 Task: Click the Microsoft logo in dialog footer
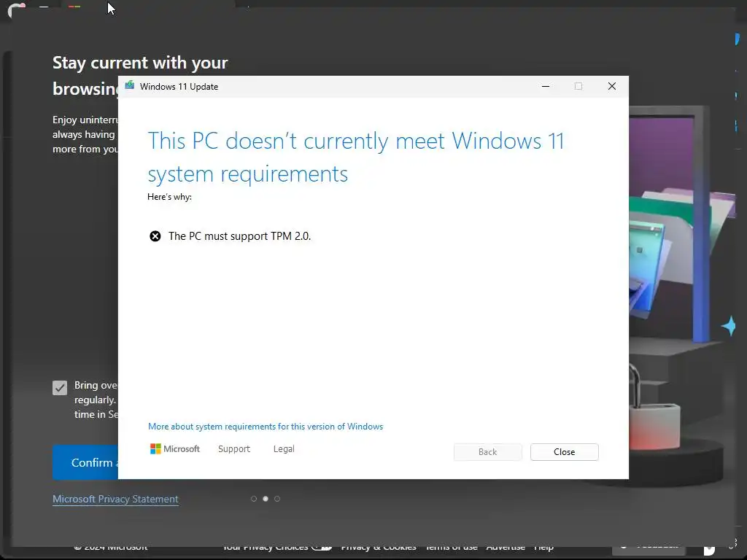175,448
